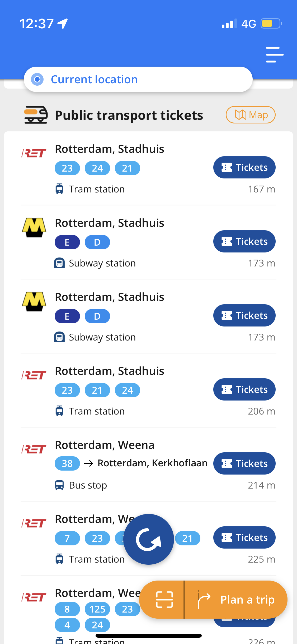The image size is (297, 644).
Task: Select Tickets for first Stadhuis subway station
Action: 244,241
